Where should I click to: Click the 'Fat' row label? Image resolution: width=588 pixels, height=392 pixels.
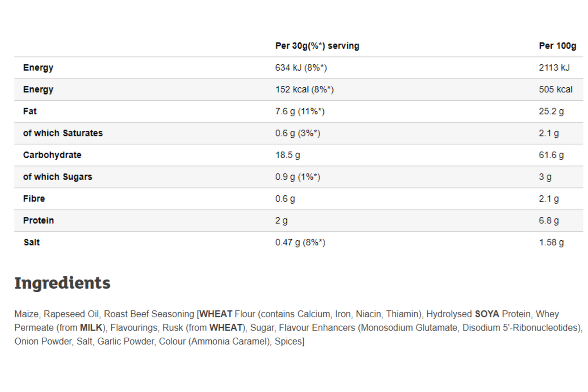coord(30,111)
